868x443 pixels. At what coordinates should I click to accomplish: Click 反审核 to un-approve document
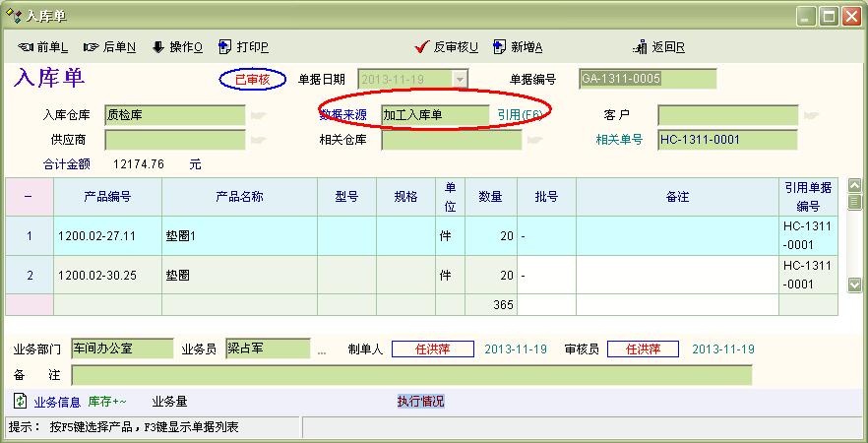click(x=448, y=47)
